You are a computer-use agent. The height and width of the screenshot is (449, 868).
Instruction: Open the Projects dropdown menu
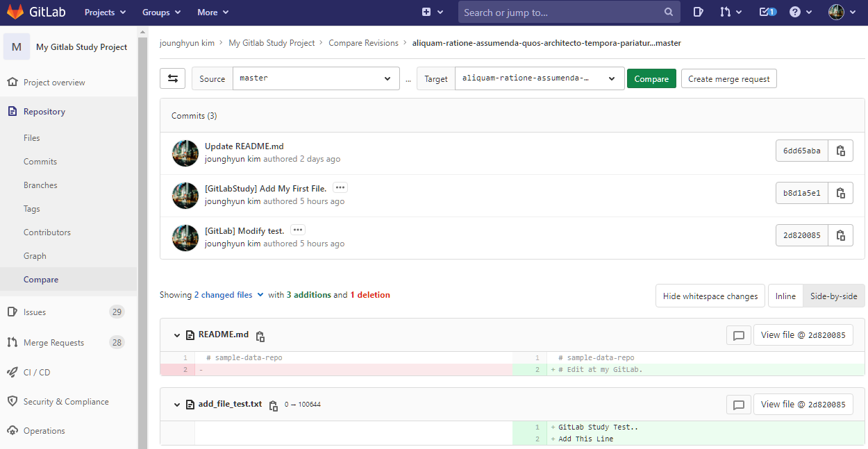(x=106, y=12)
